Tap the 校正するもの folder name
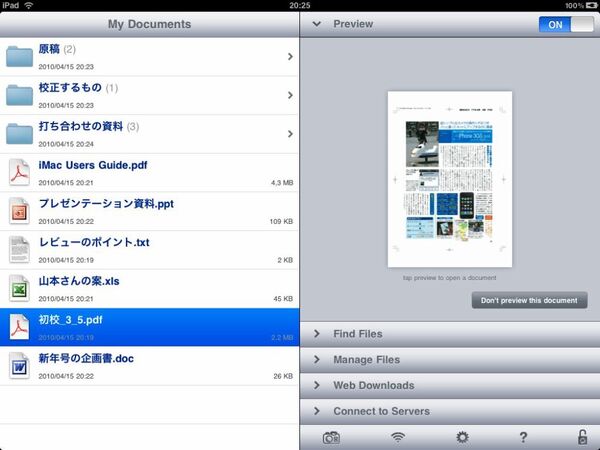The width and height of the screenshot is (600, 450). 70,88
